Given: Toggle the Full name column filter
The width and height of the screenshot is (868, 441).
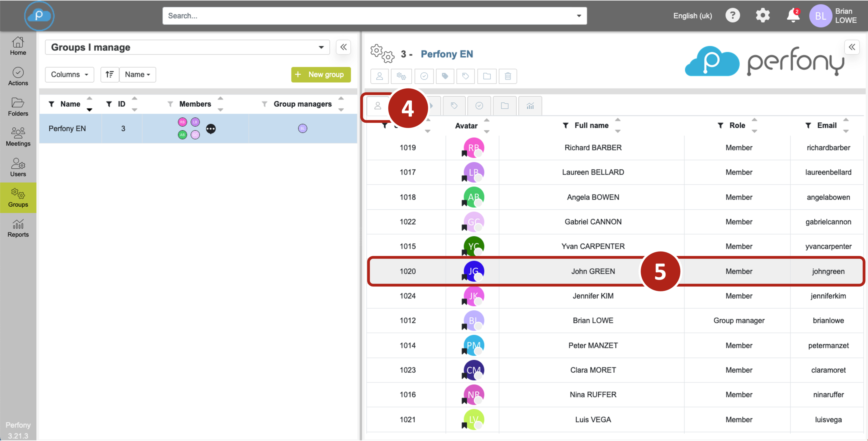Looking at the screenshot, I should (566, 126).
